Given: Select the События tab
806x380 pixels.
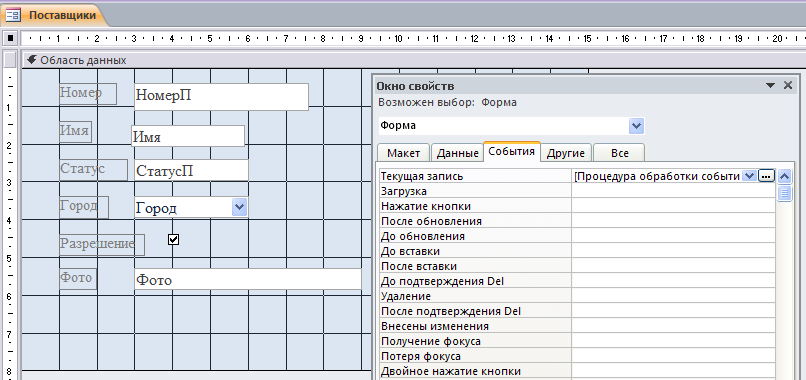Looking at the screenshot, I should (x=511, y=151).
